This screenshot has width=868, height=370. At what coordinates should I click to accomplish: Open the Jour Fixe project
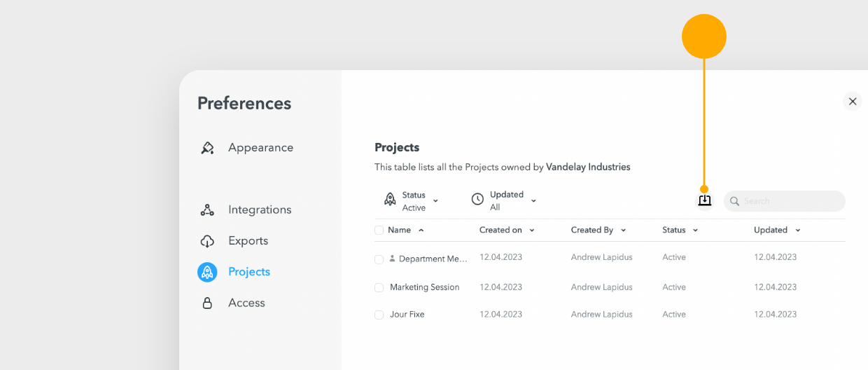tap(407, 315)
